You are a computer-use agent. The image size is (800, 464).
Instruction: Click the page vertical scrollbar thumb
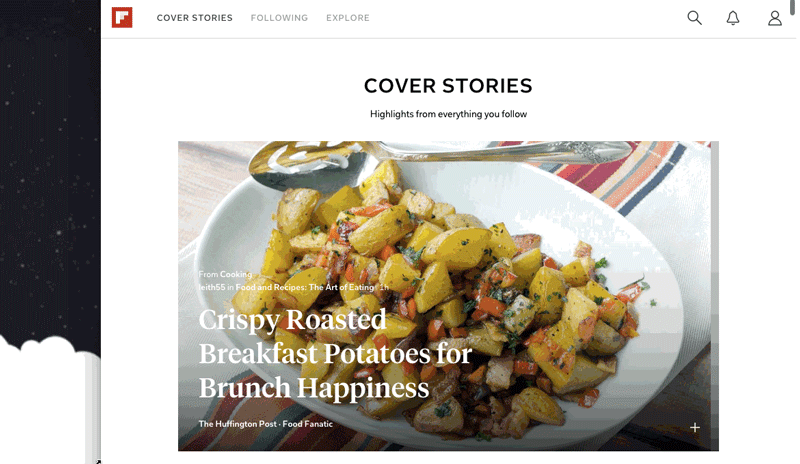792,7
